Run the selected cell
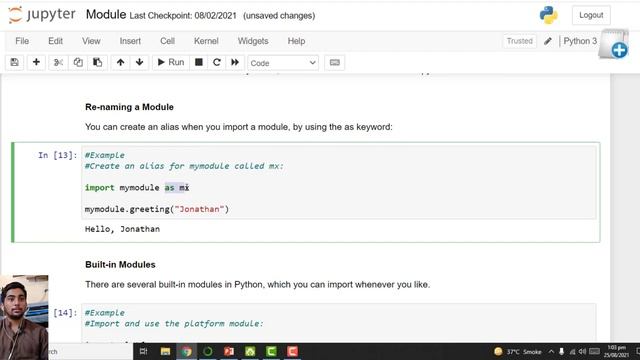640x360 pixels. tap(171, 62)
